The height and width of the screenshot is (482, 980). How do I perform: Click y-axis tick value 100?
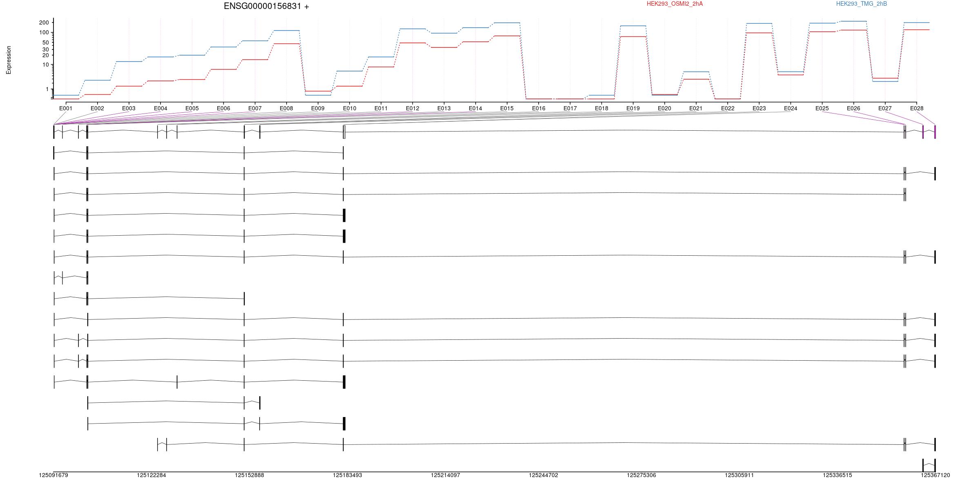pos(44,32)
